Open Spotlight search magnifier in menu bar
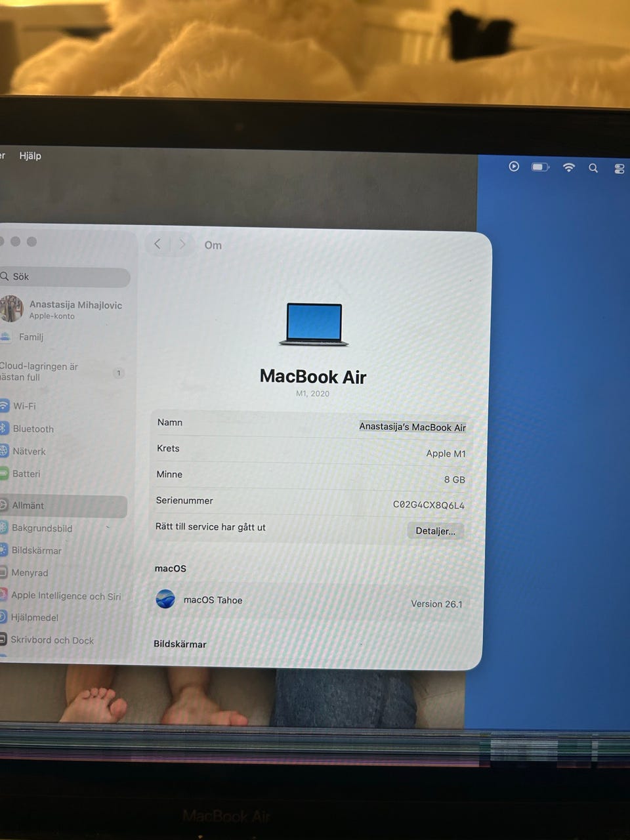 [593, 168]
